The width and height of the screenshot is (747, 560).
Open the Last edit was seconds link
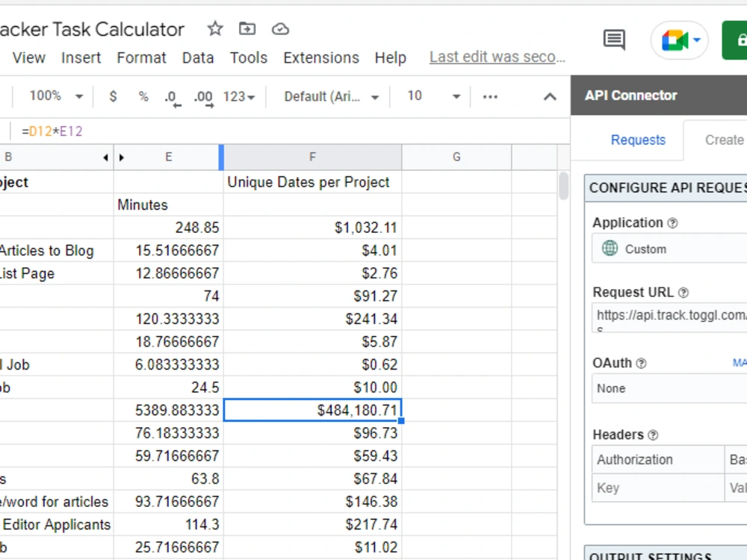[498, 57]
